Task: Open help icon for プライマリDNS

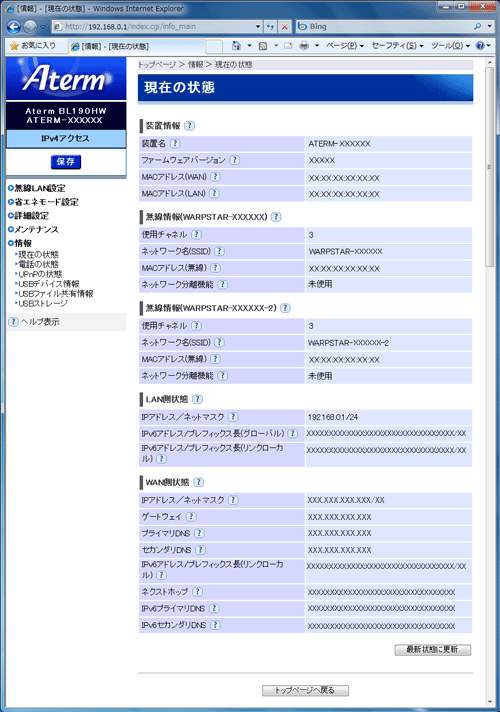Action: (199, 533)
